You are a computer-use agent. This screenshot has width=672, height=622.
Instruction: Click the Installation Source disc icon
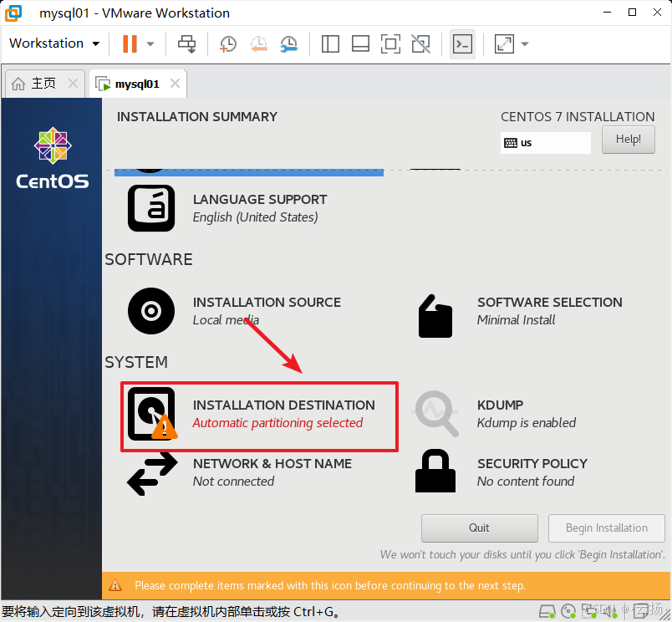pyautogui.click(x=151, y=311)
